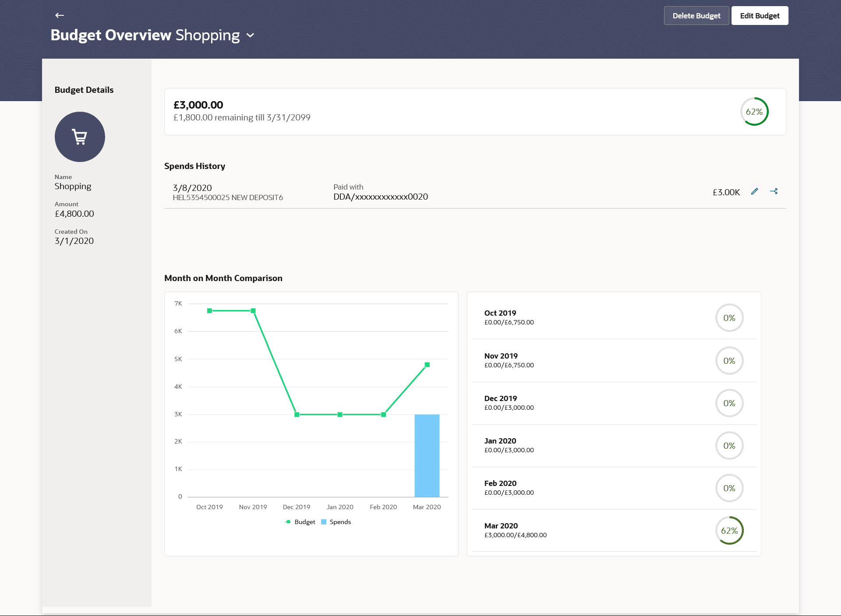Screen dimensions: 841x616
Task: Click the shopping cart category icon
Action: pyautogui.click(x=80, y=137)
